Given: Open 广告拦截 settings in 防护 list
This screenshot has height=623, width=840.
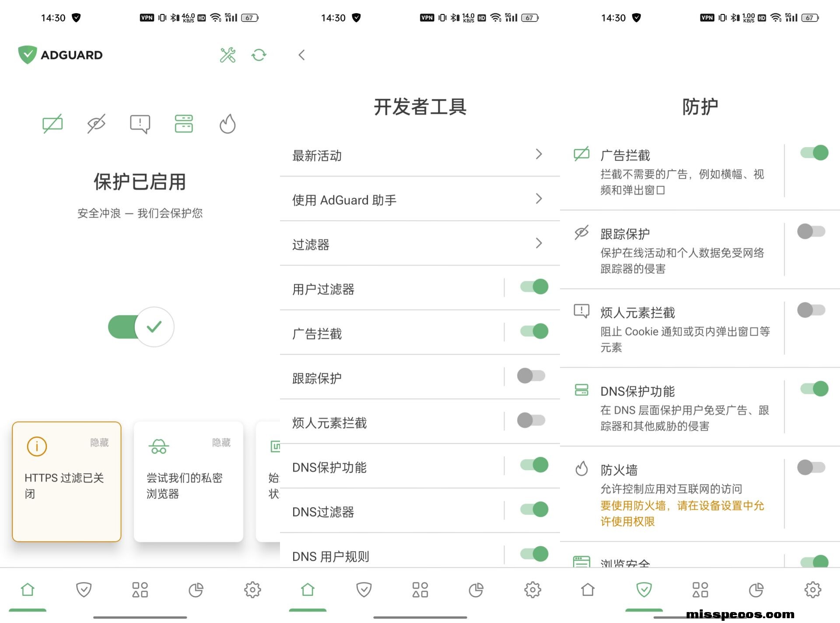Looking at the screenshot, I should [x=625, y=155].
